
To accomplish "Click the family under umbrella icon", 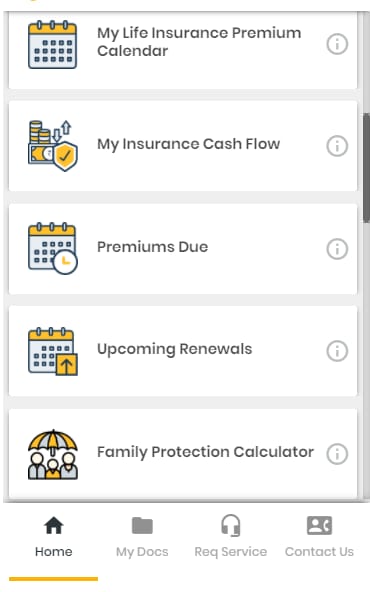I will pos(53,455).
